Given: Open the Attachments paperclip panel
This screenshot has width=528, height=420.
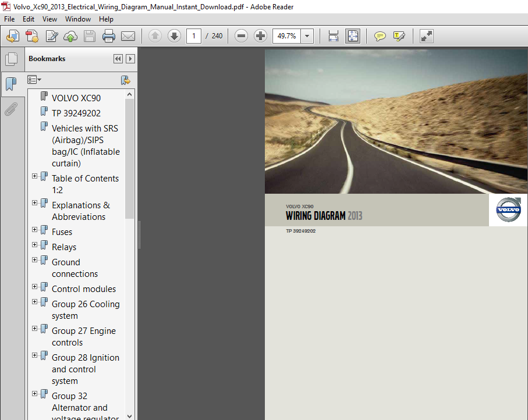Looking at the screenshot, I should click(11, 109).
